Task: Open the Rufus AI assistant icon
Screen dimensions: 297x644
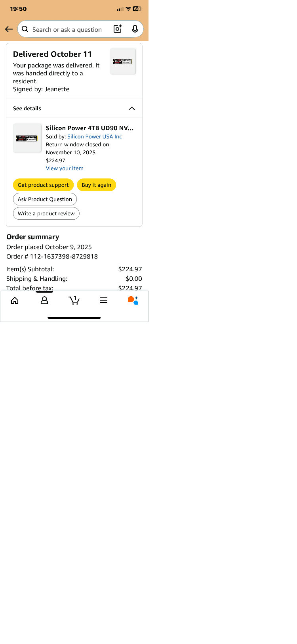Action: click(133, 301)
